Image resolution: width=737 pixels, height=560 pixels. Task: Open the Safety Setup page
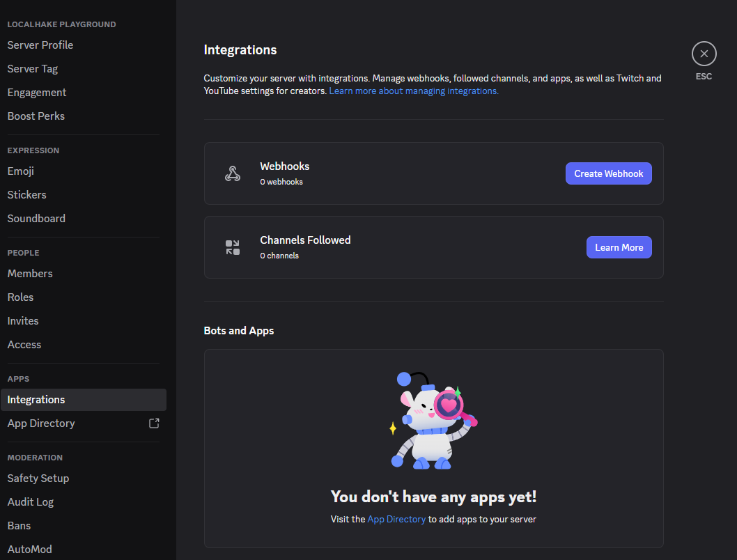click(x=38, y=478)
